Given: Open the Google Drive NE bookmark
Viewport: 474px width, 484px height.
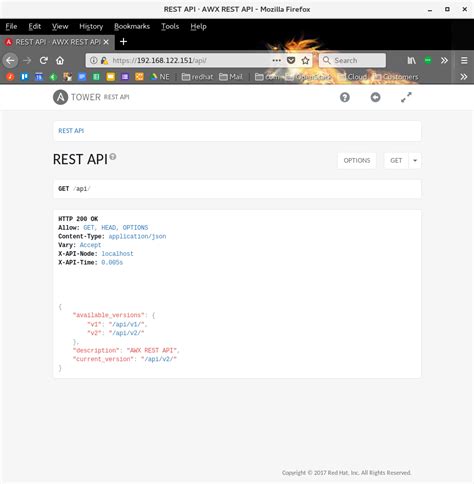Looking at the screenshot, I should [160, 77].
